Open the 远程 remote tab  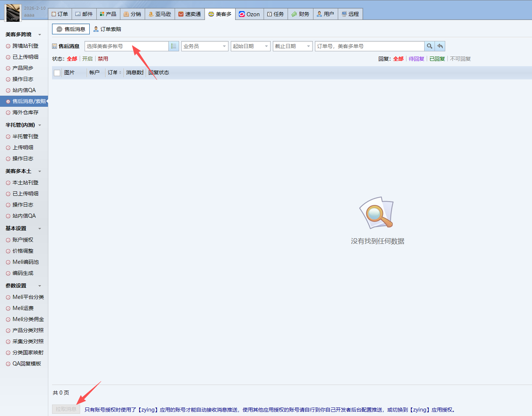tap(350, 14)
